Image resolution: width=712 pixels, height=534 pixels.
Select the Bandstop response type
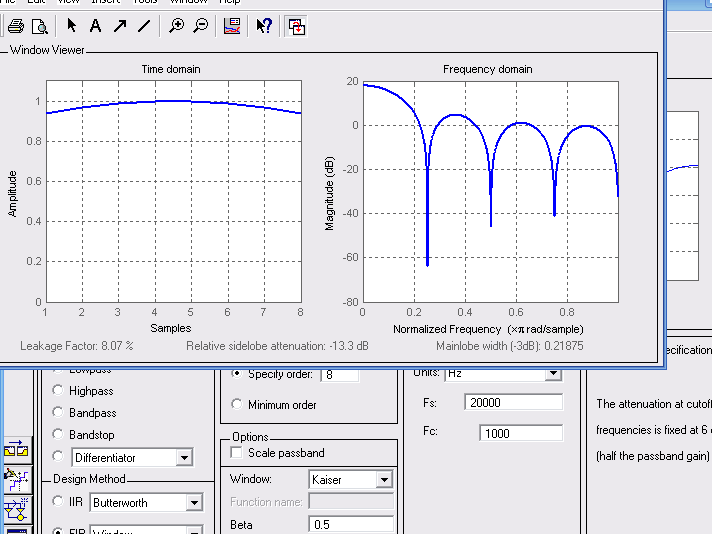tap(58, 435)
